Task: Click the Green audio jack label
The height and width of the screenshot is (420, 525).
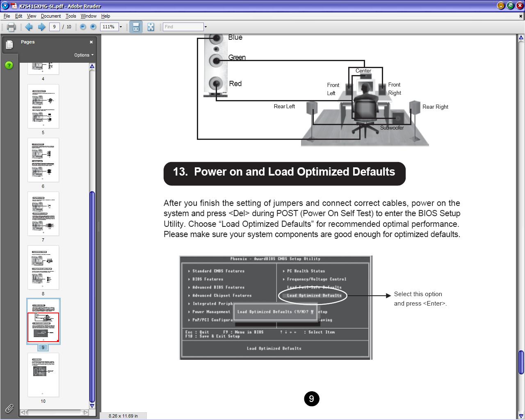Action: coord(237,57)
